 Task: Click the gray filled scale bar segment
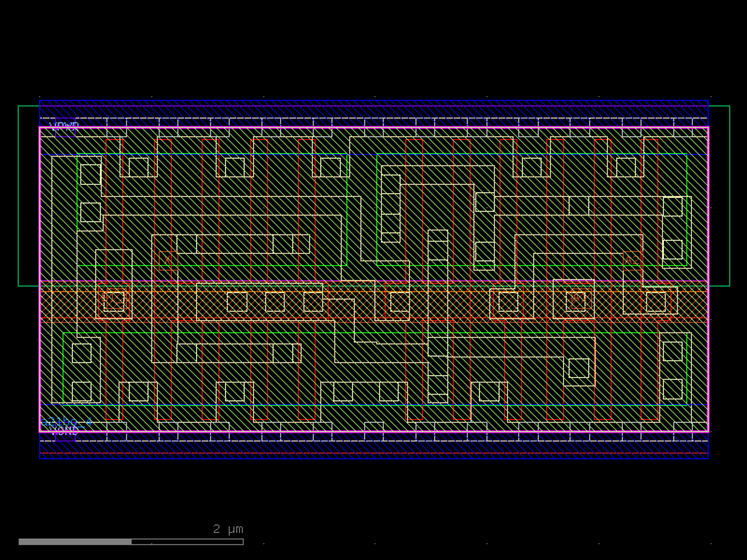coord(75,542)
